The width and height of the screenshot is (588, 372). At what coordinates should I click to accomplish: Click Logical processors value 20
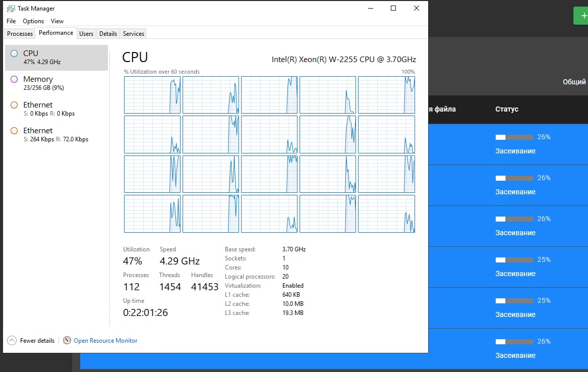(285, 277)
